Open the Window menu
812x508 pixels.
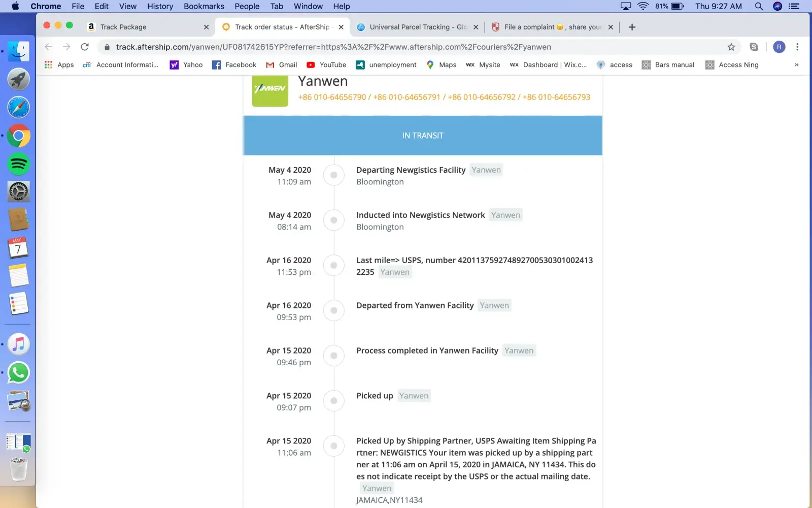[308, 6]
